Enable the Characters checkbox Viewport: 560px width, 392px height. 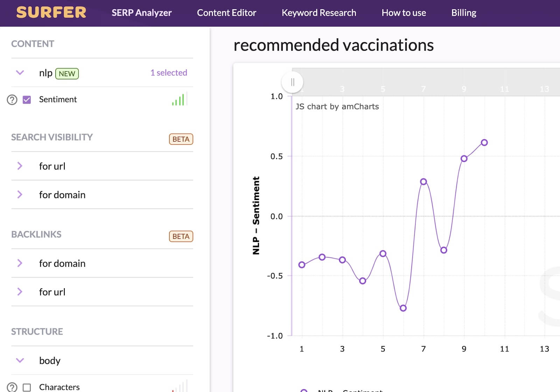(x=27, y=387)
